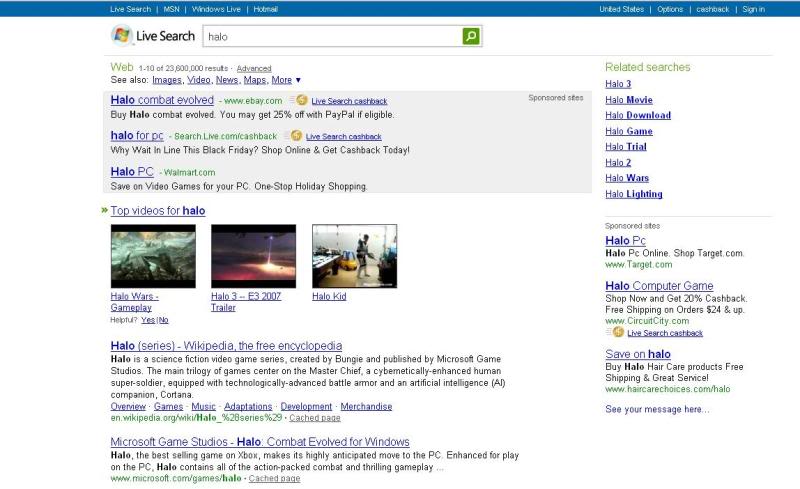This screenshot has height=489, width=800.
Task: Search related term Halo Movie
Action: 629,100
